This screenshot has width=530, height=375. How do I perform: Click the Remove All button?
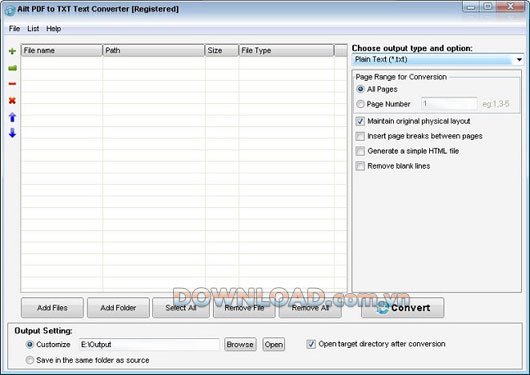(310, 308)
